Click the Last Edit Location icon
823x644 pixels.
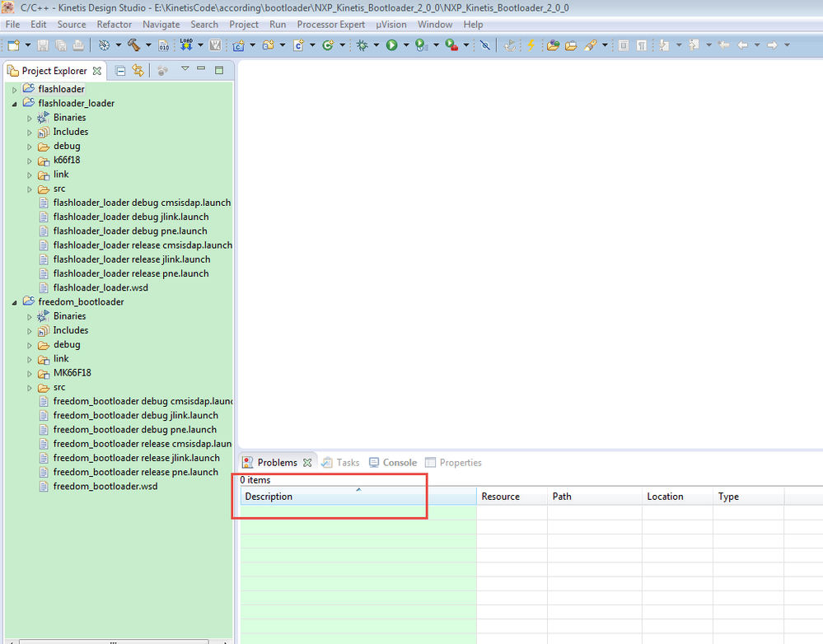click(x=724, y=45)
